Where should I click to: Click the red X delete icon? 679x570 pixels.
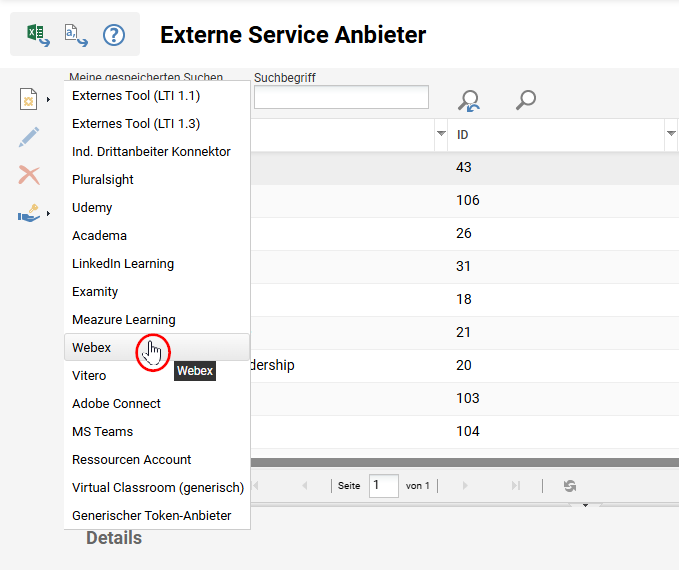coord(29,175)
